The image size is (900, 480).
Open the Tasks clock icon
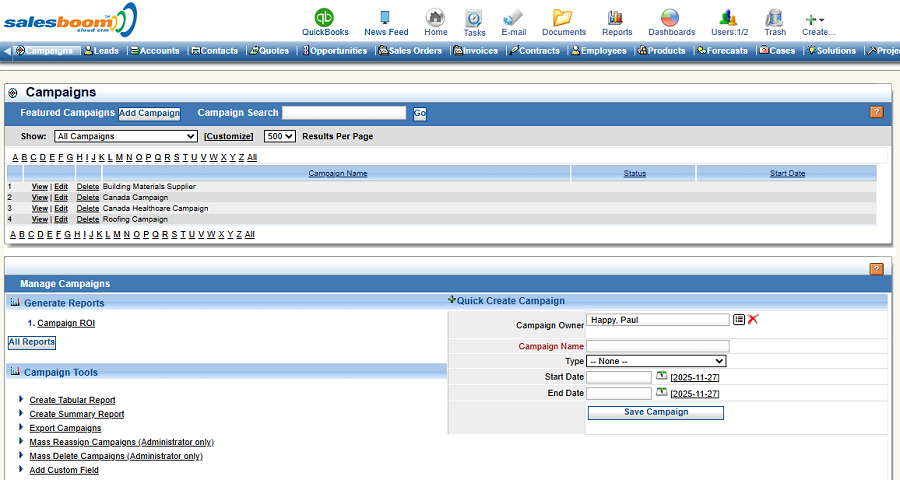(474, 18)
